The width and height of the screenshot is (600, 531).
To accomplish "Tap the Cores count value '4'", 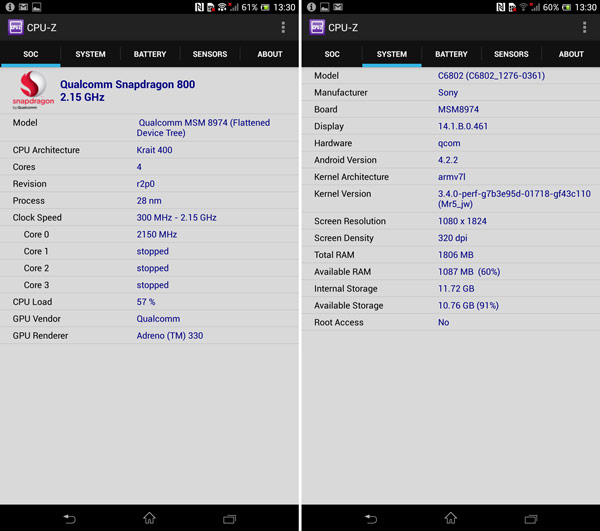I will pos(139,167).
